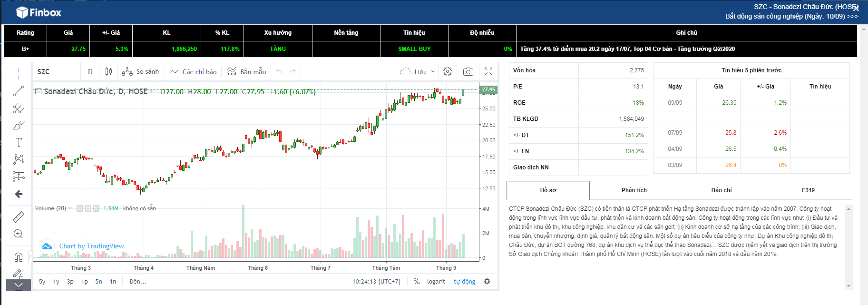Collapse the drawing toolbar chevron at bottom
This screenshot has height=305, width=868.
click(19, 285)
